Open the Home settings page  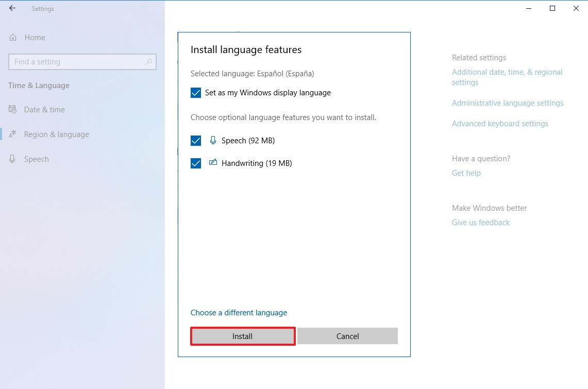(x=35, y=38)
